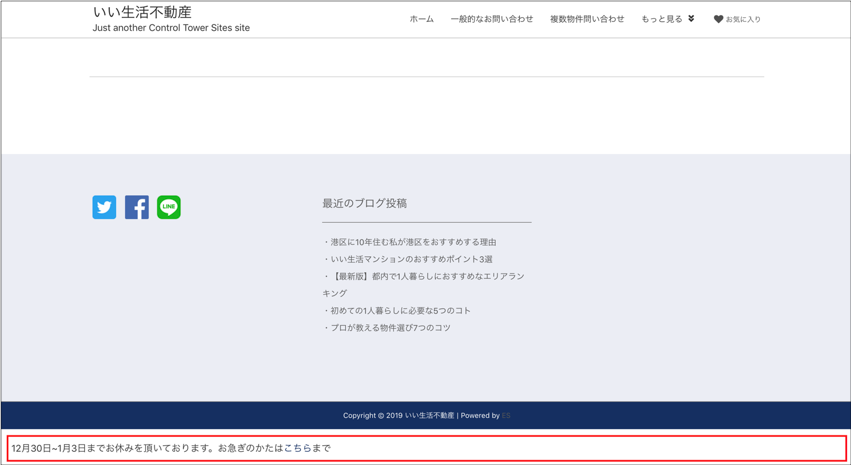Click the holiday closure notice banner
851x465 pixels.
[426, 448]
